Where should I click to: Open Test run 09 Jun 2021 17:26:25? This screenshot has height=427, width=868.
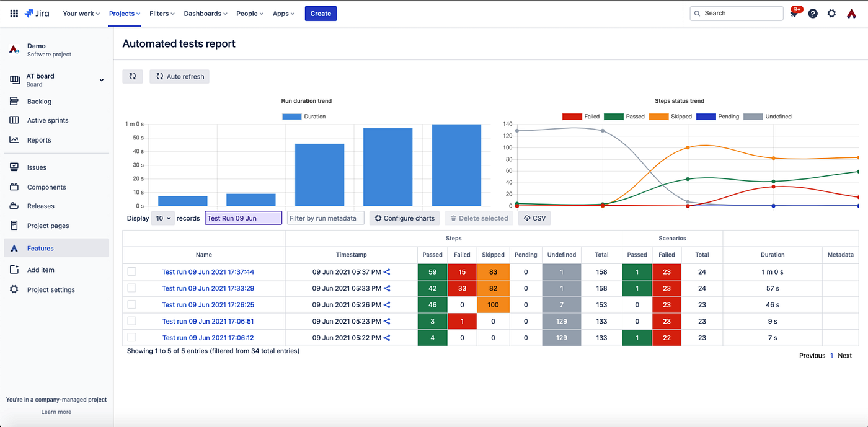coord(208,304)
